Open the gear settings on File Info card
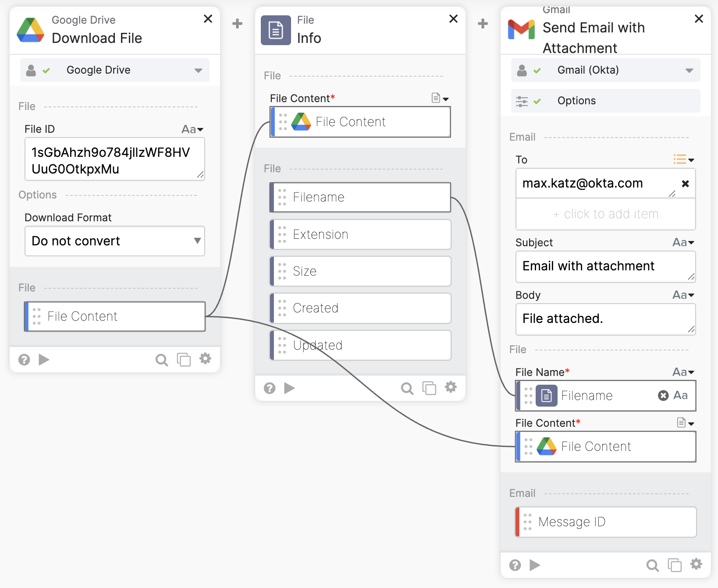This screenshot has width=718, height=588. coord(451,387)
